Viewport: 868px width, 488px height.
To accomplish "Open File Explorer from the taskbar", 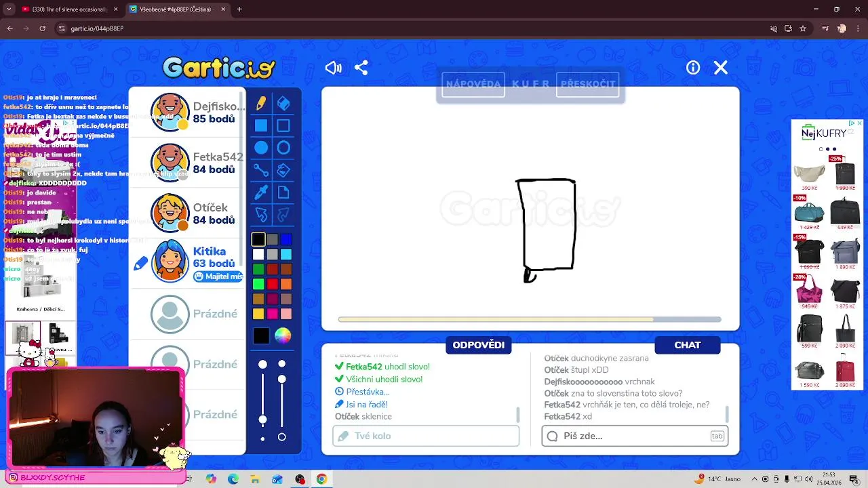I will [x=256, y=479].
